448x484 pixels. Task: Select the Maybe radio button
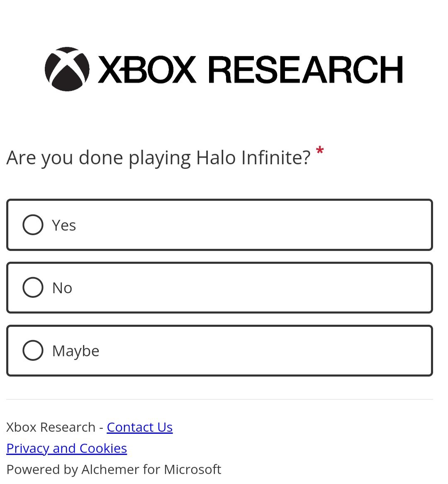tap(33, 350)
